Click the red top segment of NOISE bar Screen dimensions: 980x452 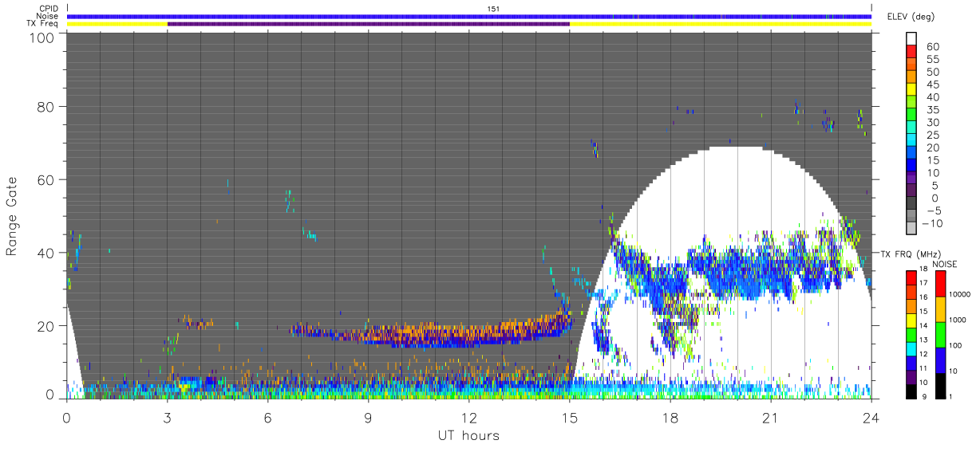point(940,283)
